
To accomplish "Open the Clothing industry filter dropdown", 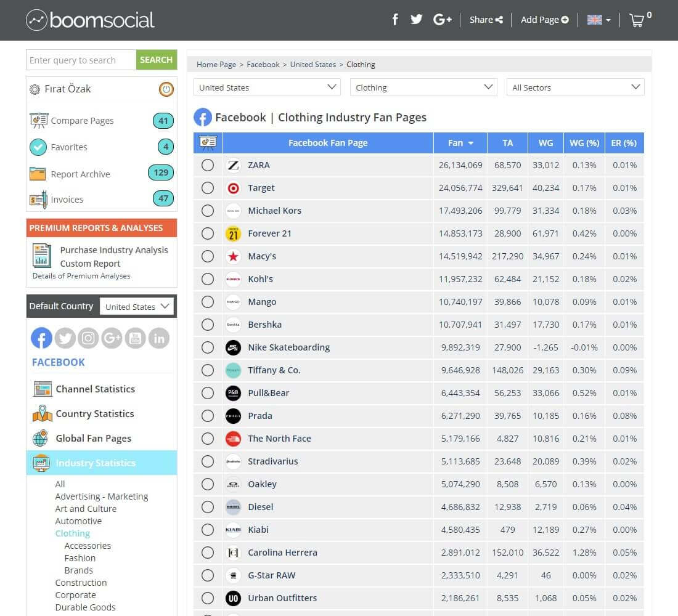I will [423, 87].
